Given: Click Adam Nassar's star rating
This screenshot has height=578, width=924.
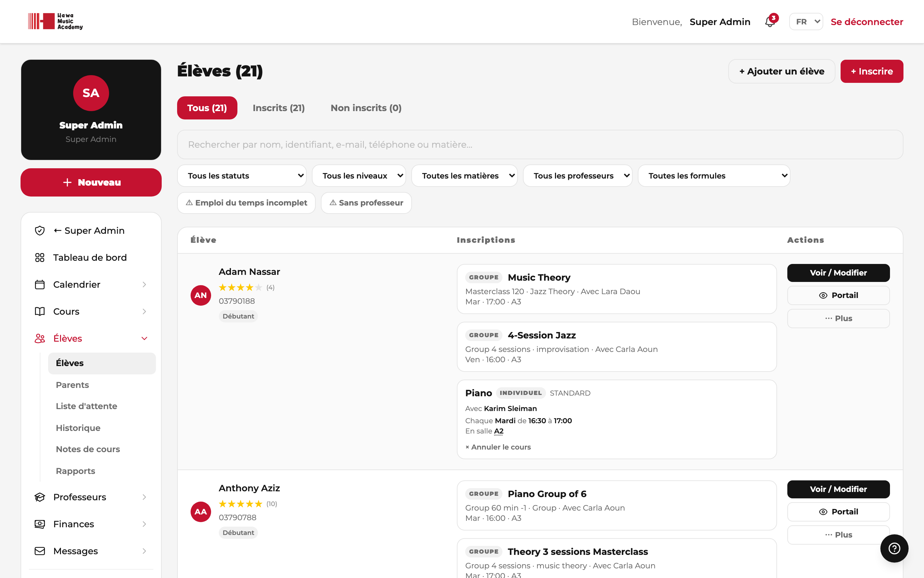Looking at the screenshot, I should coord(241,287).
